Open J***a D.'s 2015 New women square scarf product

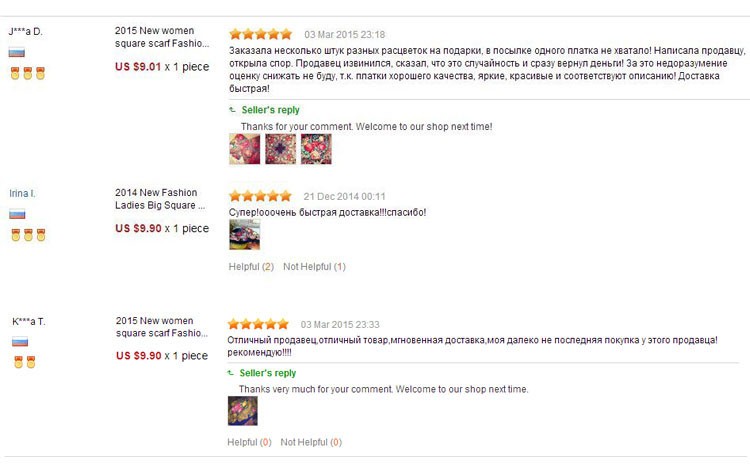click(x=162, y=37)
